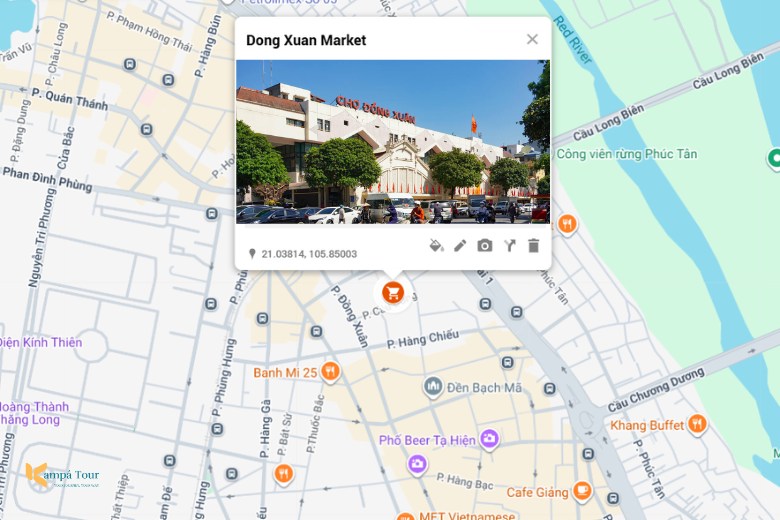
Task: Close the Dong Xuan Market popup
Action: coord(532,40)
